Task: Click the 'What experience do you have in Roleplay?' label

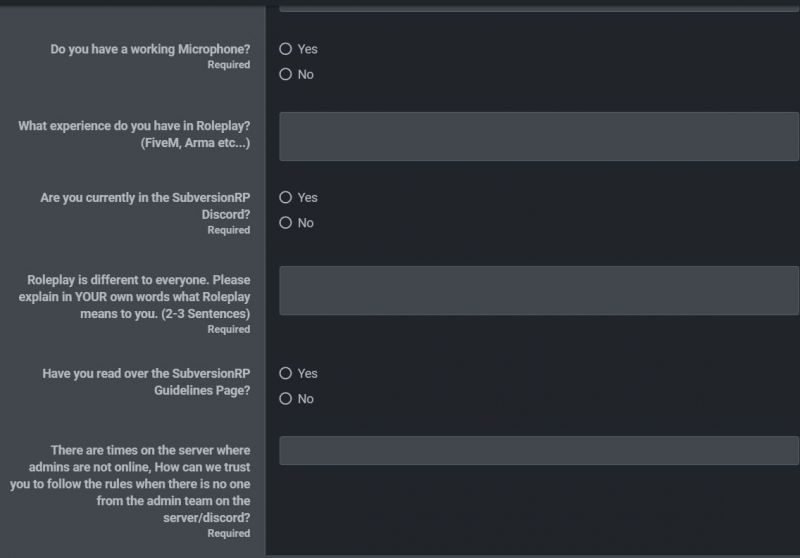Action: click(134, 134)
